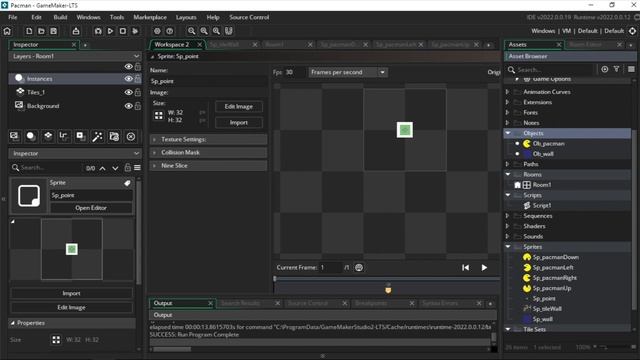Click the first zoom magnifier icon
640x360 pixels.
[191, 31]
